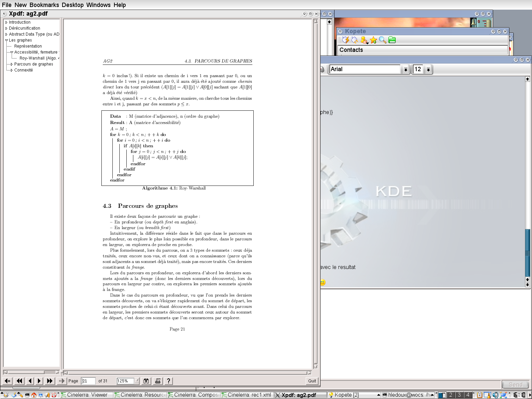Click the star icon in Kopete toolbar

373,40
